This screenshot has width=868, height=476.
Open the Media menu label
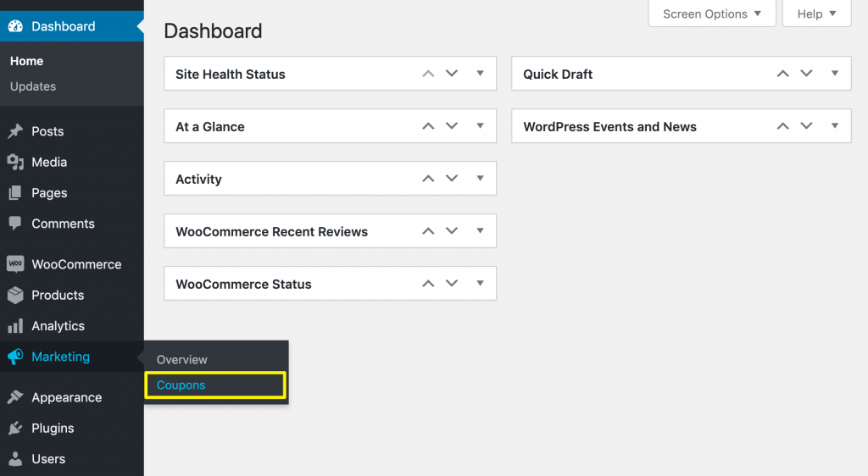coord(49,162)
